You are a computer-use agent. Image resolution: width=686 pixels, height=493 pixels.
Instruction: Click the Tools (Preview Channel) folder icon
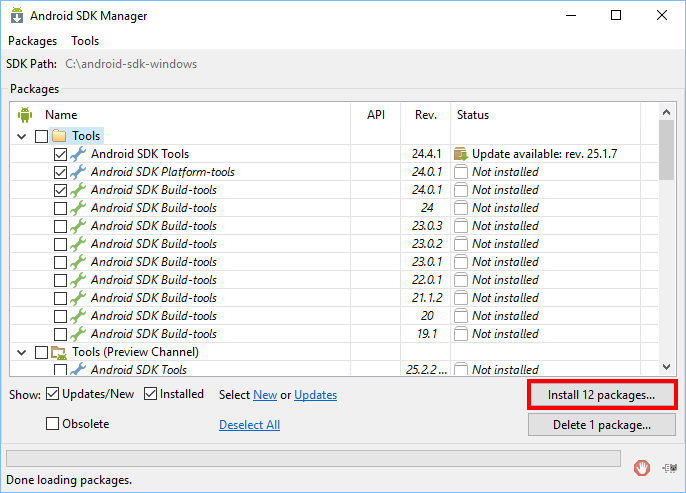[59, 352]
